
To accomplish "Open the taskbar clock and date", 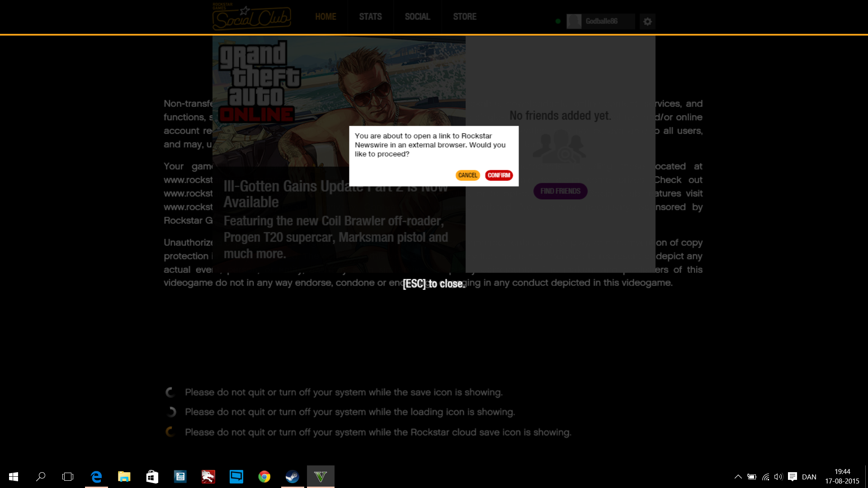I will tap(842, 477).
